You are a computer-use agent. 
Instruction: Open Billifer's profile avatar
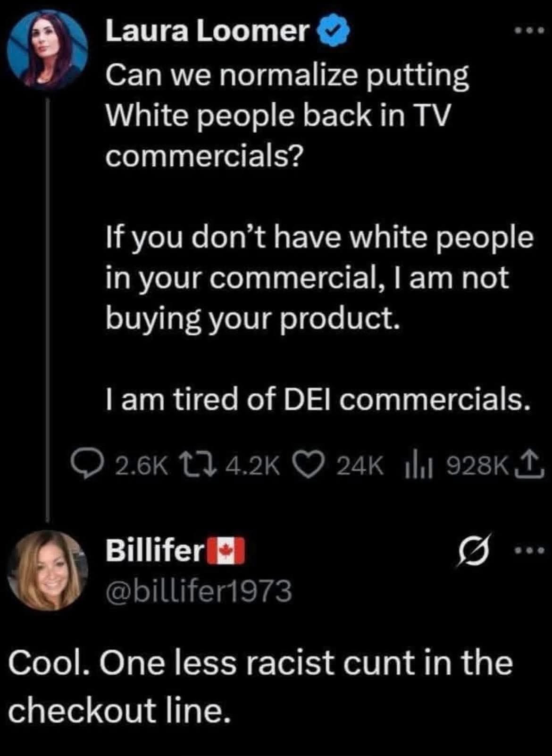(48, 570)
